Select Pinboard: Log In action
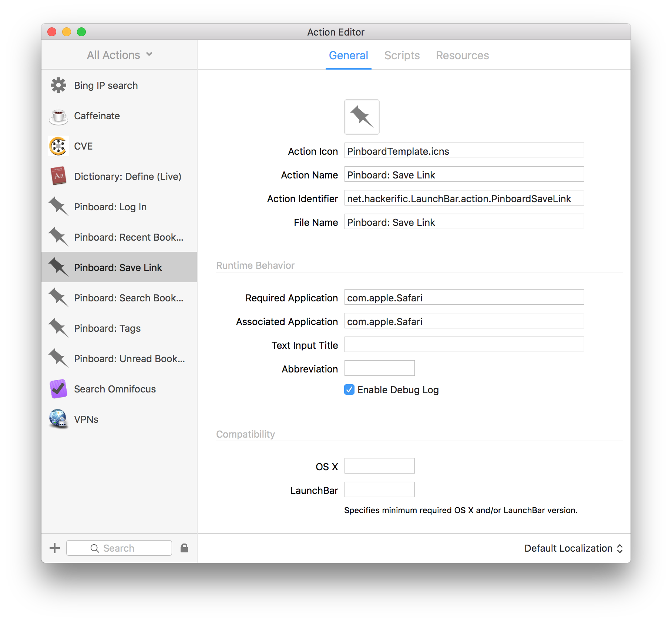Image resolution: width=672 pixels, height=622 pixels. click(x=119, y=207)
